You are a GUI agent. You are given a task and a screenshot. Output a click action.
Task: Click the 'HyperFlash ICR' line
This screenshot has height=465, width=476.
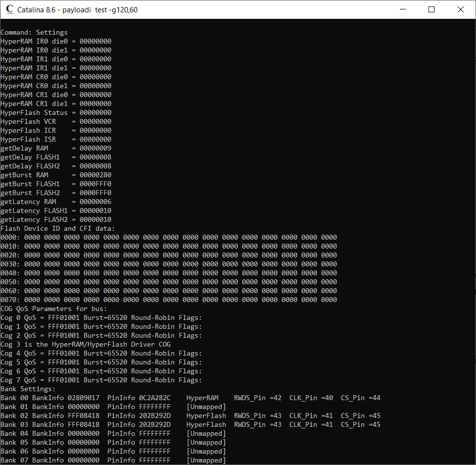pos(56,130)
